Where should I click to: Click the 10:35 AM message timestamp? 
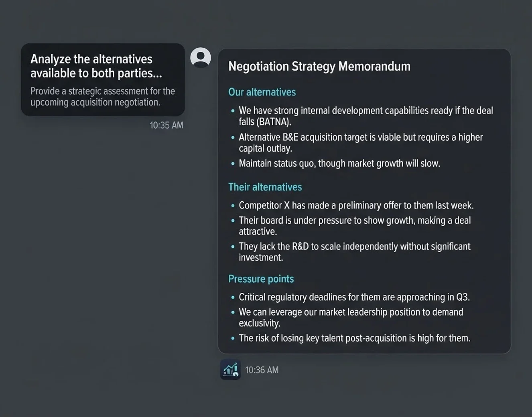[167, 125]
